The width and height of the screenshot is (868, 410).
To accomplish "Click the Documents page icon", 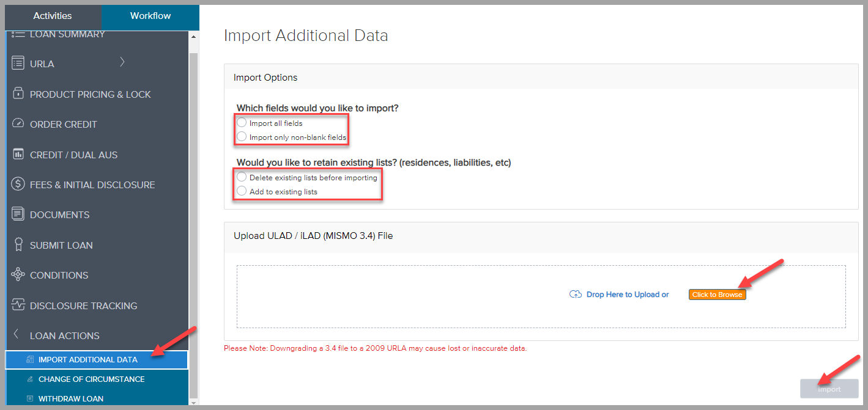I will coord(18,214).
